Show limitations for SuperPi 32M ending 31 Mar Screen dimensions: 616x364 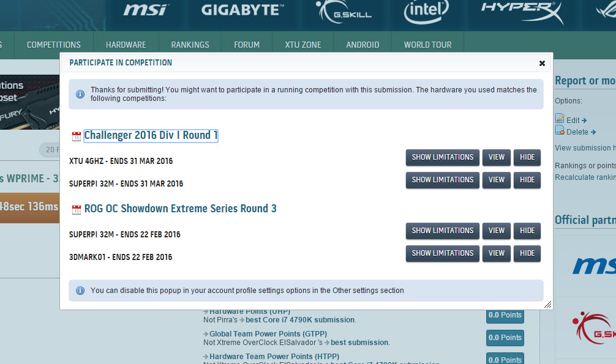click(442, 180)
